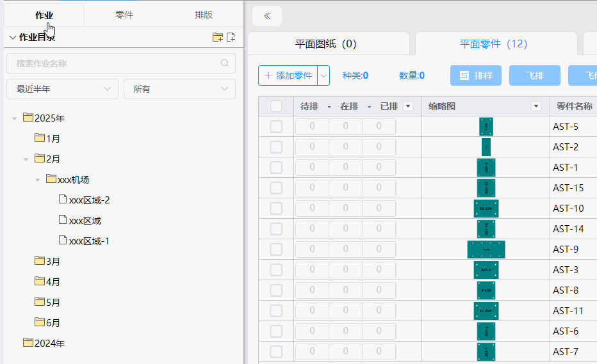Select the xxx区域-2 job file
Screen dimensions: 597x364
pos(89,200)
